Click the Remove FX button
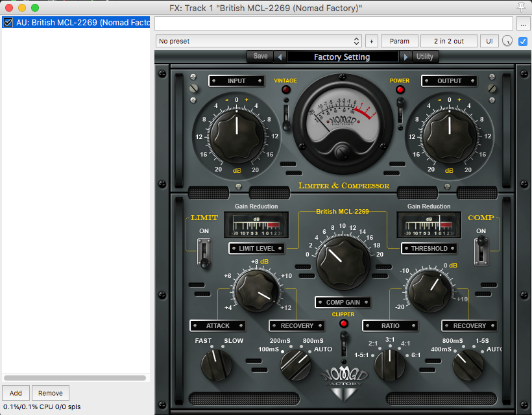Image resolution: width=532 pixels, height=415 pixels. (50, 393)
